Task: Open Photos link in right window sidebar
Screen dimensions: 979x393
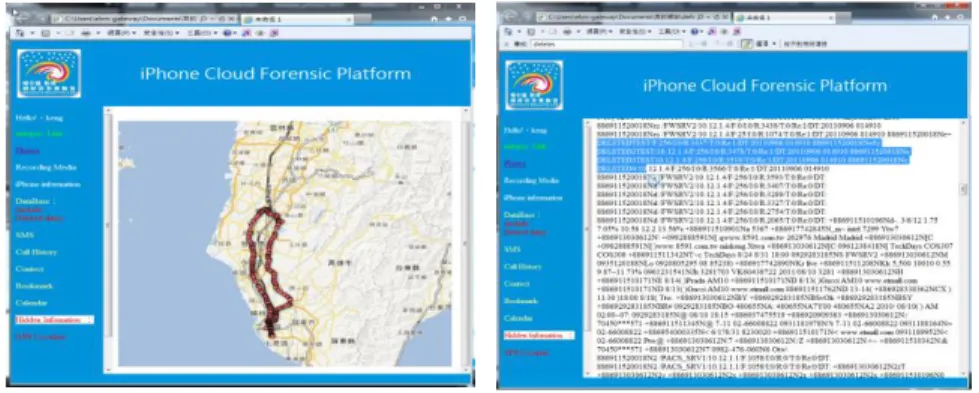Action: click(515, 164)
